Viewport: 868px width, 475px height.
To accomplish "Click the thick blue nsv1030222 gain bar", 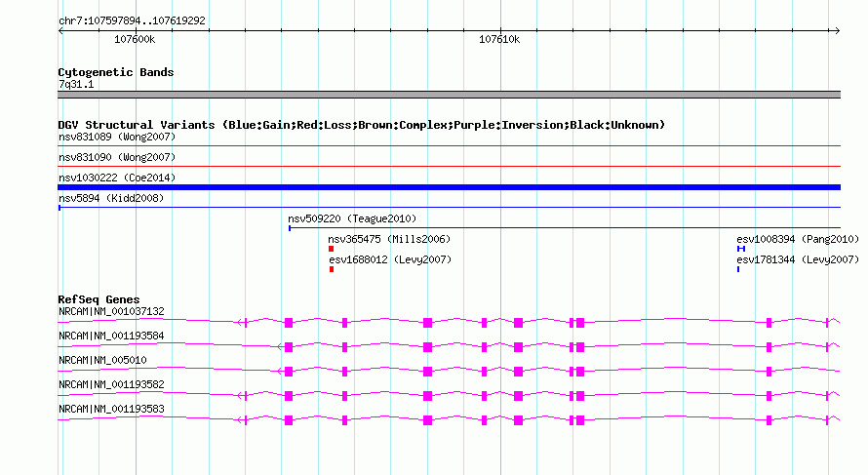I will (449, 187).
